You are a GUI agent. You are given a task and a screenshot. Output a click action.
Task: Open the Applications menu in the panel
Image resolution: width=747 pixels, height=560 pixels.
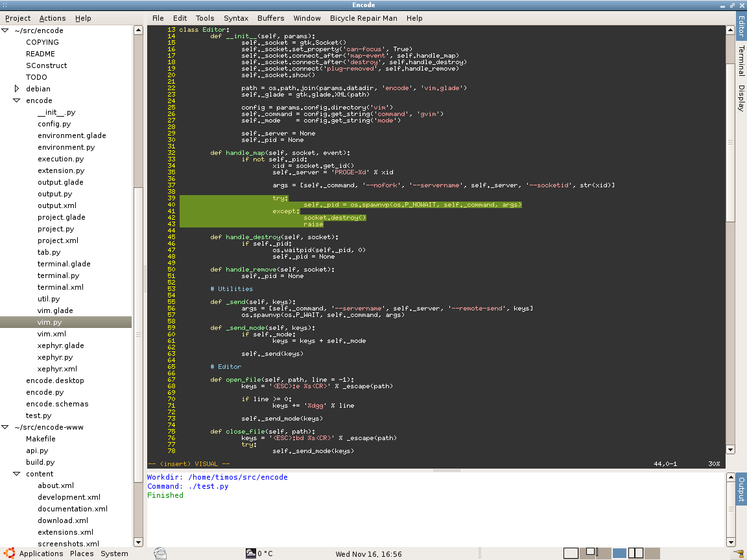41,554
